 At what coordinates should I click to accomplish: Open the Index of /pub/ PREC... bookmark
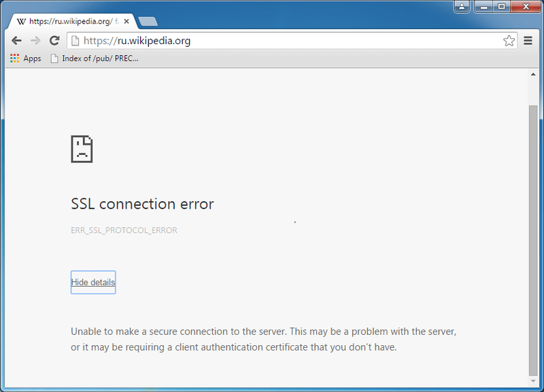tap(95, 58)
